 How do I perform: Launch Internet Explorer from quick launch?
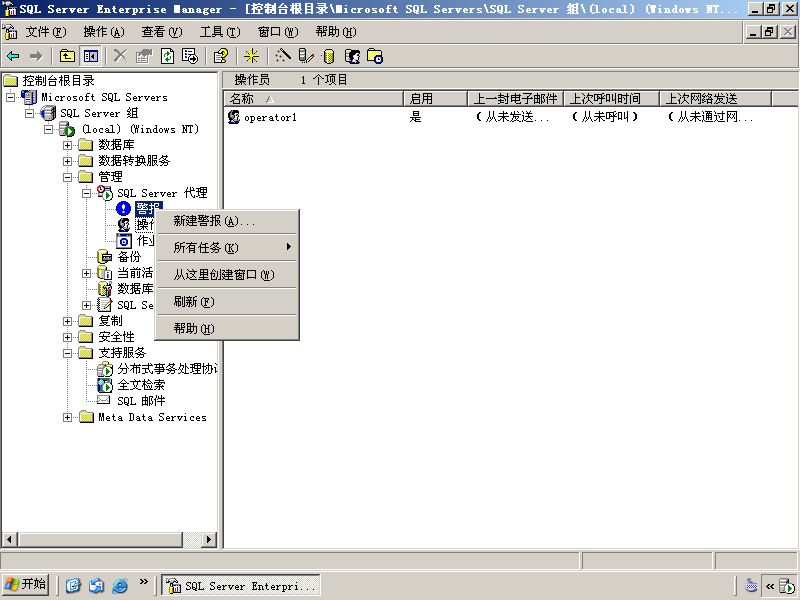point(119,585)
